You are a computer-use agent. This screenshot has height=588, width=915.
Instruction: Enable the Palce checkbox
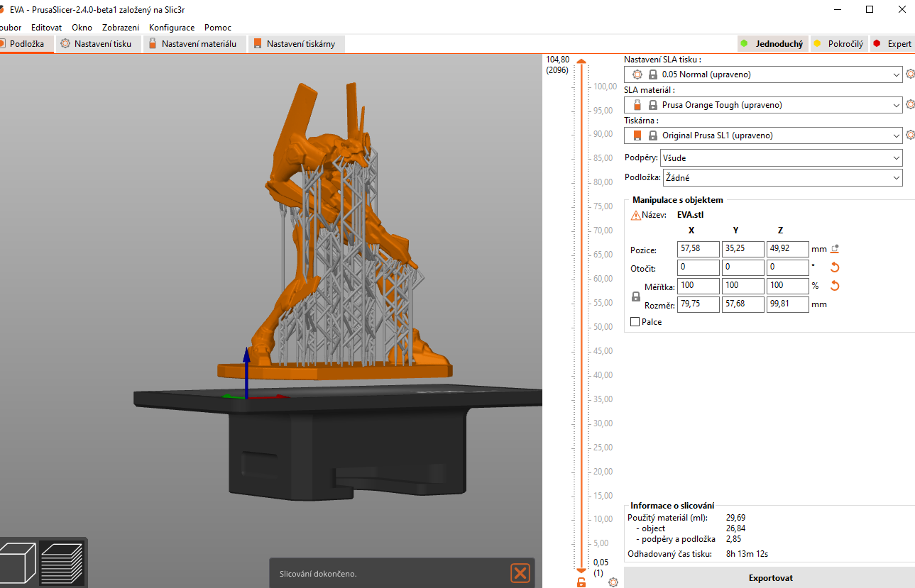(635, 322)
